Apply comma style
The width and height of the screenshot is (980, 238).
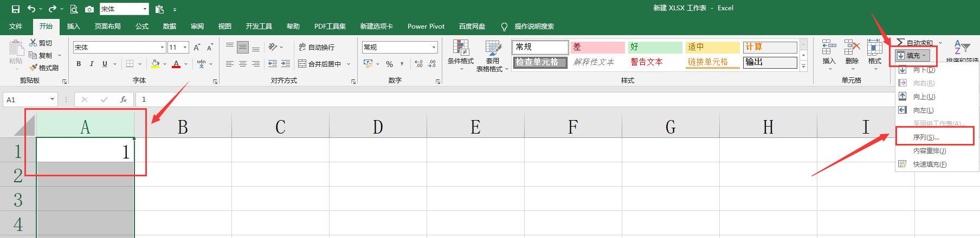click(x=402, y=64)
